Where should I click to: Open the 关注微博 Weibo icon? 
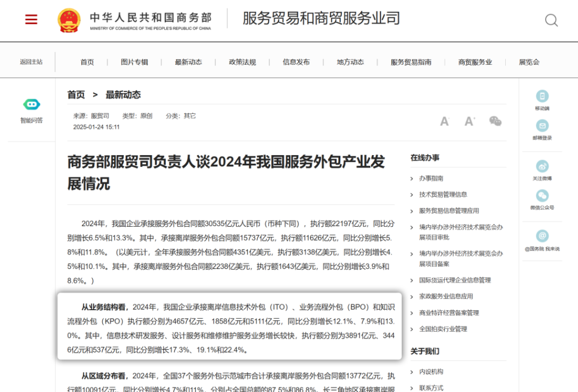[x=542, y=166]
